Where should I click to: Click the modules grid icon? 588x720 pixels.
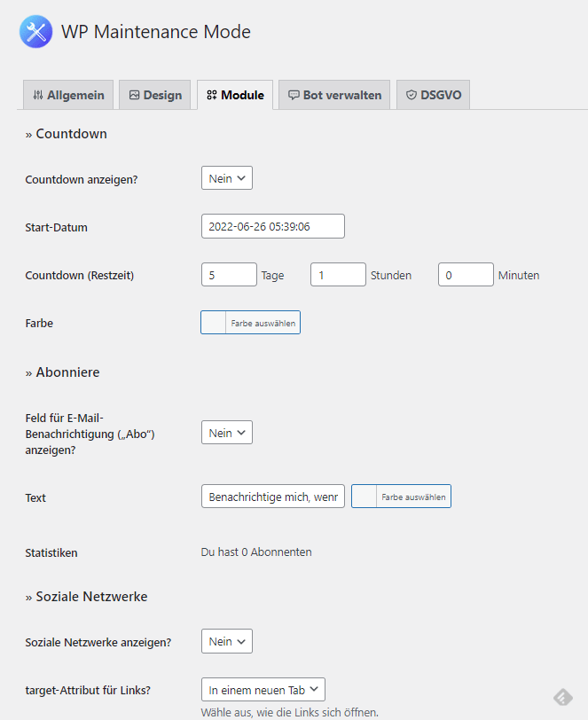point(212,95)
